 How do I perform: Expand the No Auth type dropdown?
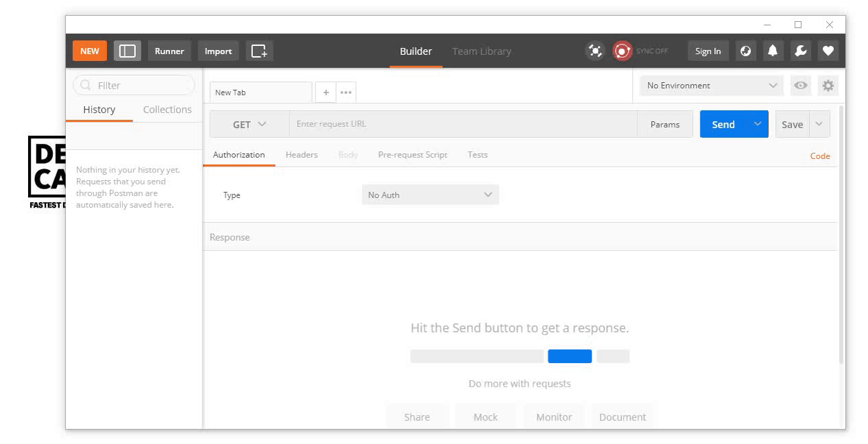(430, 195)
